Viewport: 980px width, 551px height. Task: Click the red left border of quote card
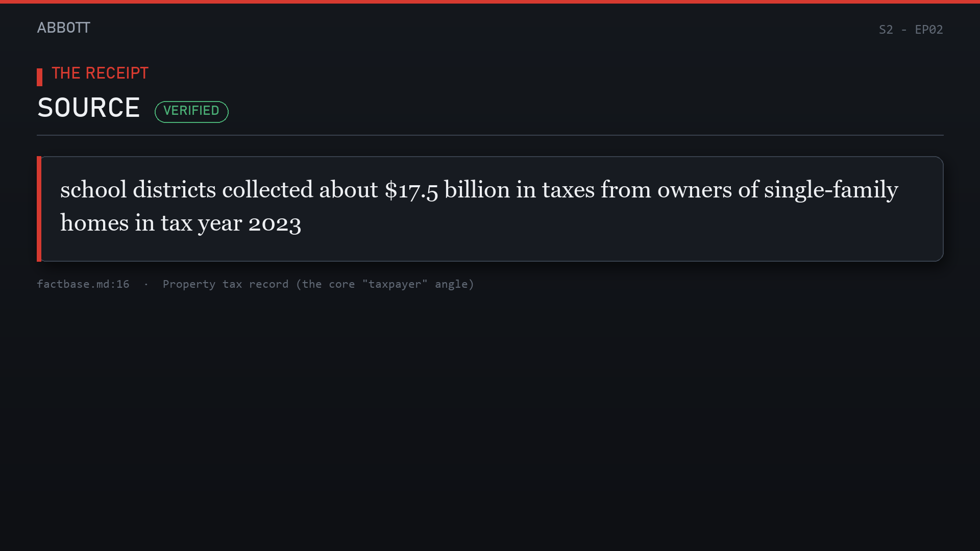39,209
